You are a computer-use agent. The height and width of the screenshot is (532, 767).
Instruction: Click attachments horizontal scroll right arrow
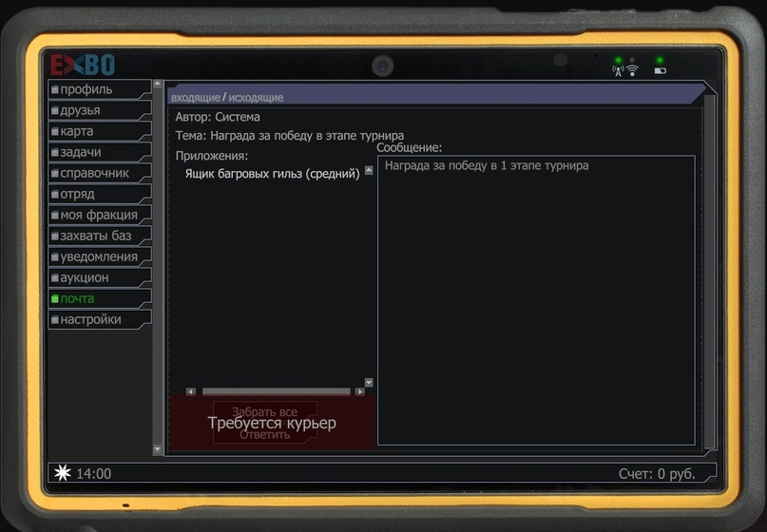click(x=359, y=391)
